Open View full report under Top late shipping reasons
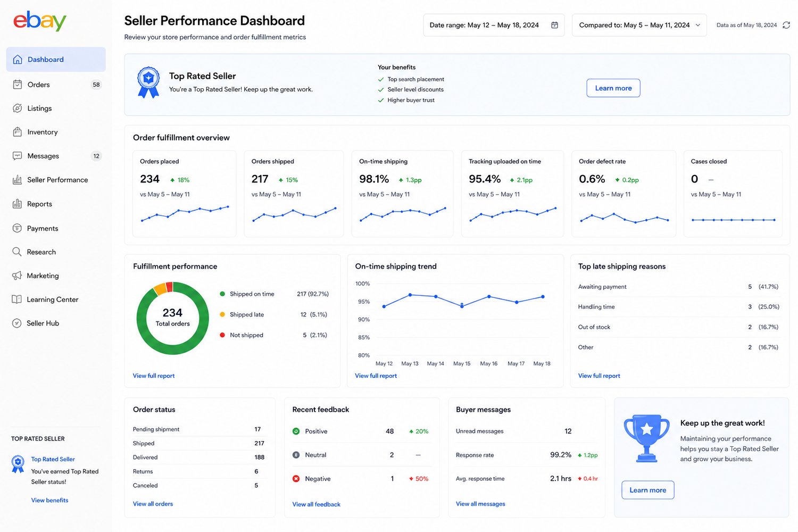798x532 pixels. click(x=599, y=376)
